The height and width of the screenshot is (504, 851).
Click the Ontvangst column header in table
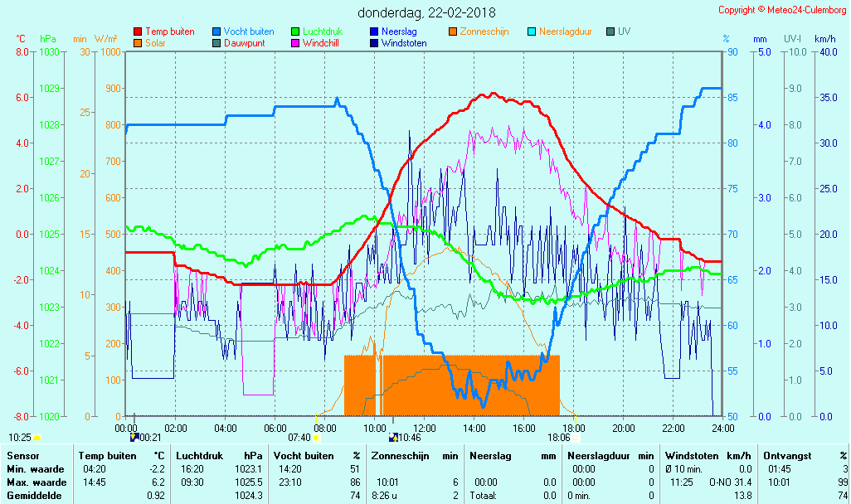[784, 455]
